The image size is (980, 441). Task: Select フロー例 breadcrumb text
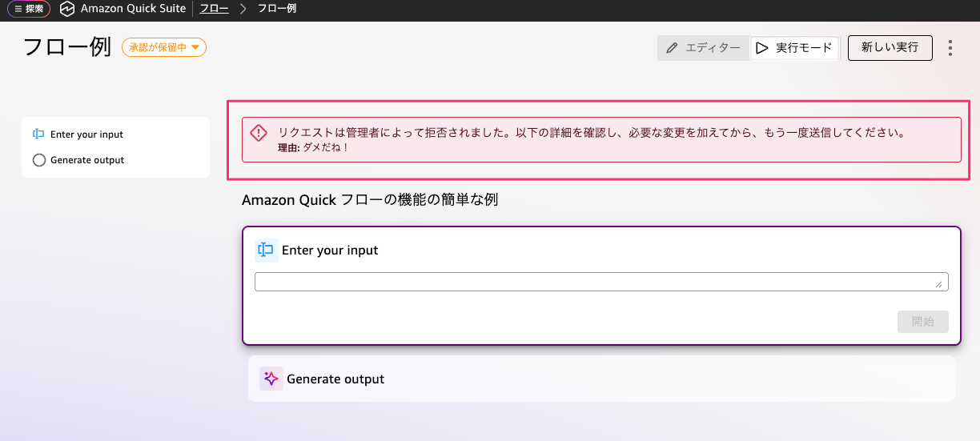(276, 9)
